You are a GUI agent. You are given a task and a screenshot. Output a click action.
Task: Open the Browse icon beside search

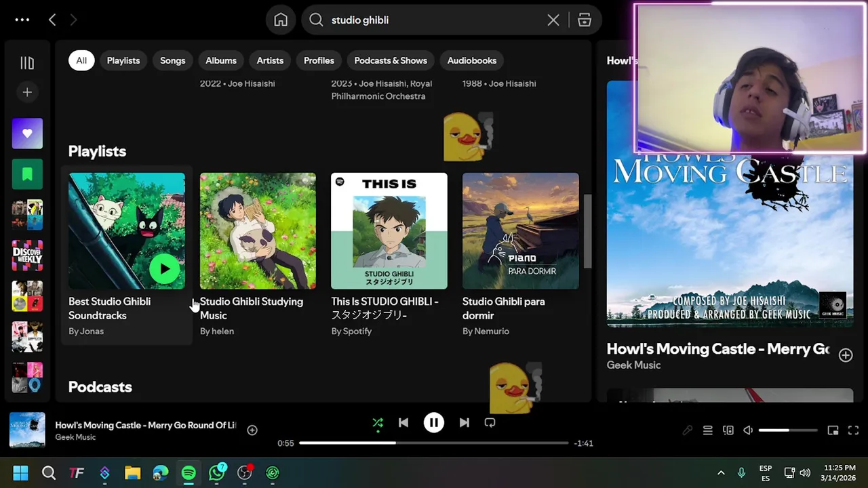(x=585, y=20)
